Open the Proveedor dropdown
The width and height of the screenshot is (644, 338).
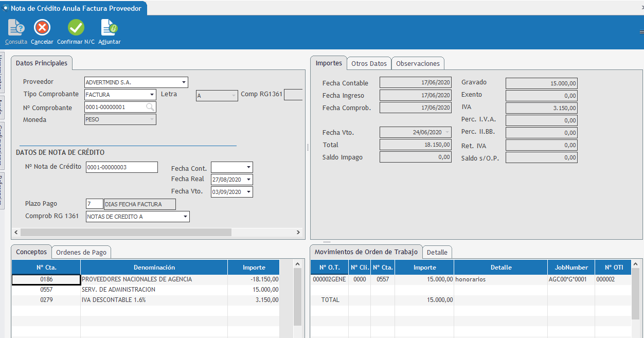(184, 82)
